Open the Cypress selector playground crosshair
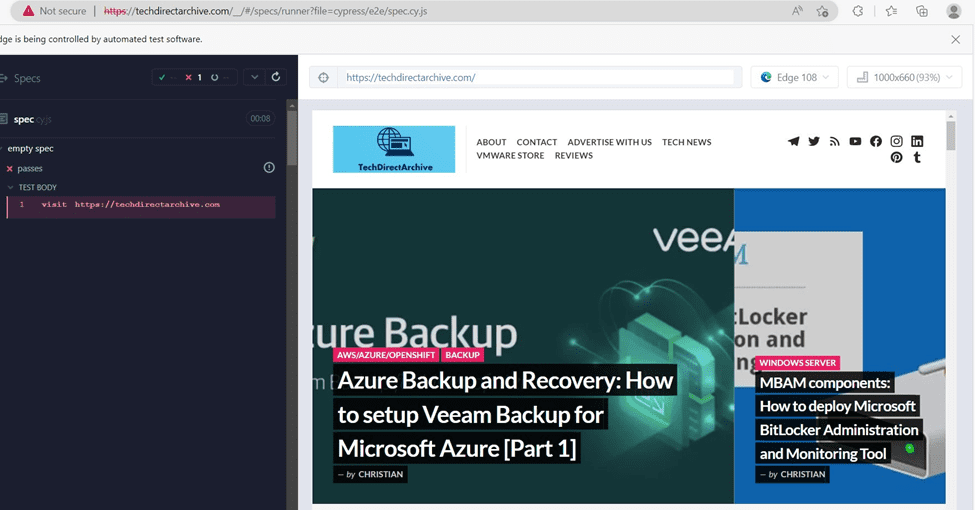 click(323, 77)
